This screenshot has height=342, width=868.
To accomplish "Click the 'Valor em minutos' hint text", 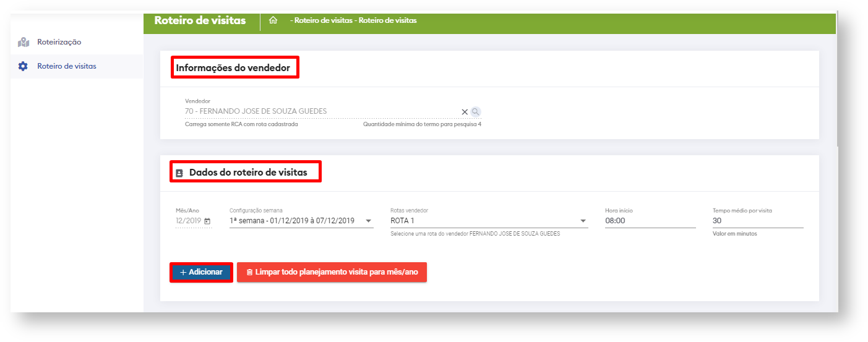I will (x=735, y=234).
